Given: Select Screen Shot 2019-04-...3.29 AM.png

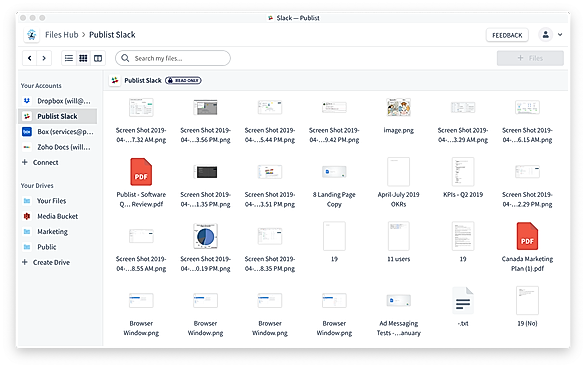Looking at the screenshot, I should (x=463, y=121).
